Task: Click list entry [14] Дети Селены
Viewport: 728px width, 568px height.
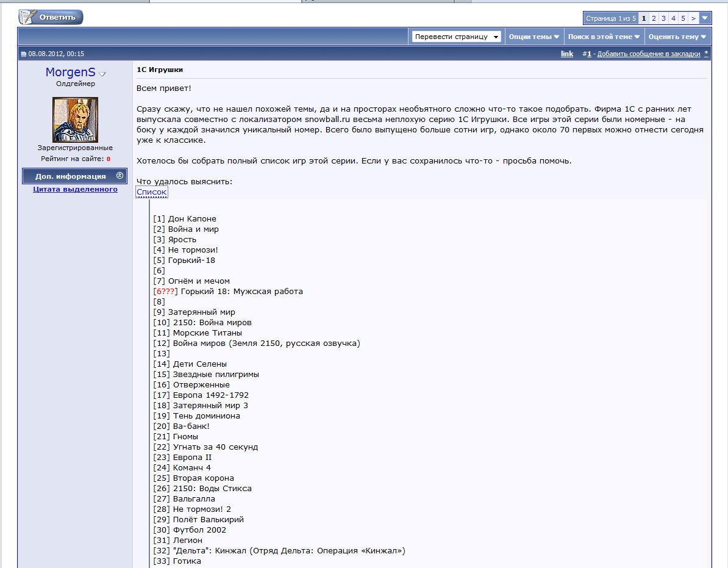Action: [190, 364]
